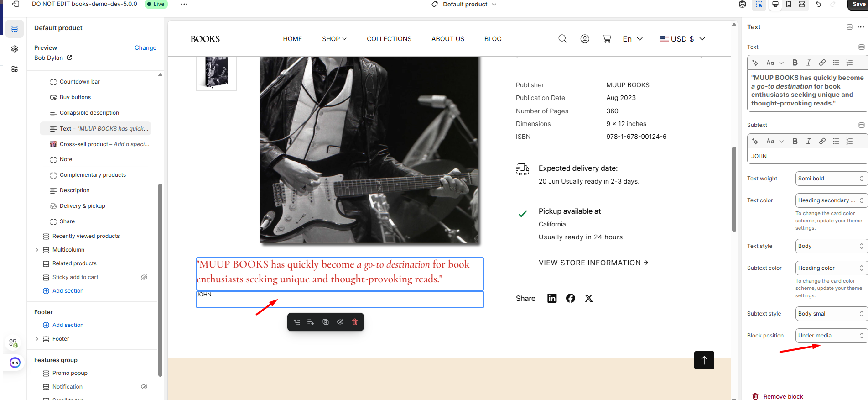
Task: Open the Subtext style Body small dropdown
Action: point(831,314)
